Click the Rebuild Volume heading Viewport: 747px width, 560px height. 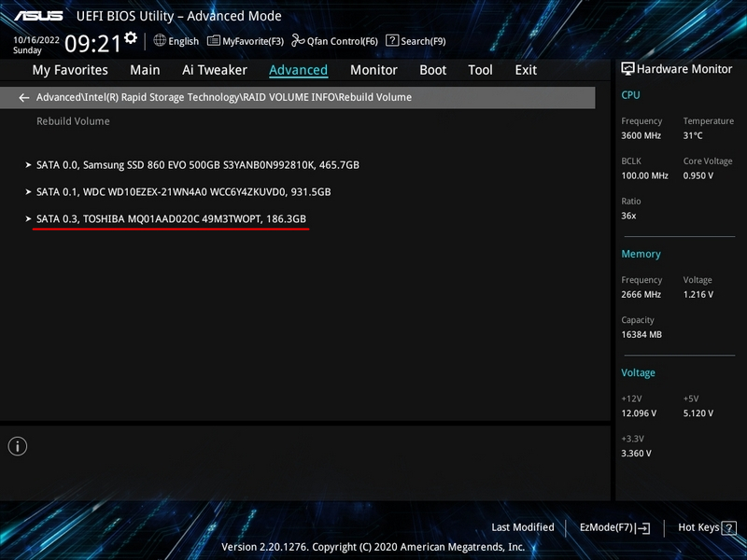[x=73, y=121]
